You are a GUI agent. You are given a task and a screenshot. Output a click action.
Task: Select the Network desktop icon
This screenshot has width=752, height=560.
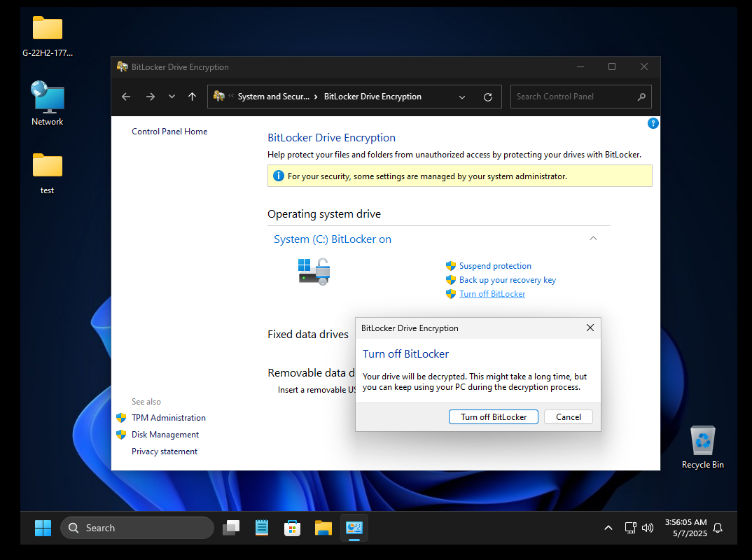[x=47, y=104]
